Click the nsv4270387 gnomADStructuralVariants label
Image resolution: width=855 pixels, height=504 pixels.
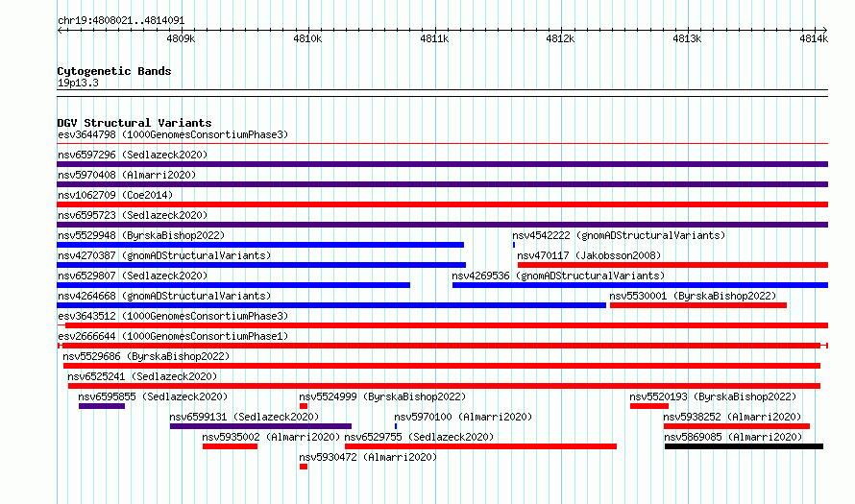pos(164,255)
